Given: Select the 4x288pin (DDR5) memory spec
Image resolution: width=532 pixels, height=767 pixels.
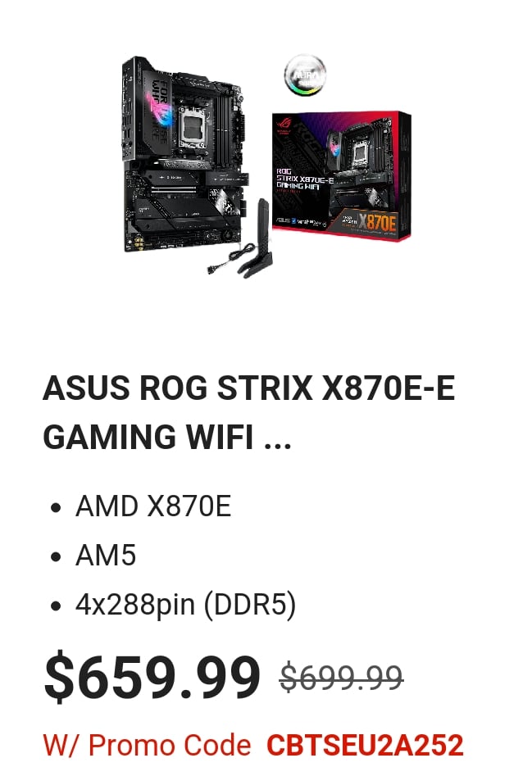Looking at the screenshot, I should pos(185,605).
